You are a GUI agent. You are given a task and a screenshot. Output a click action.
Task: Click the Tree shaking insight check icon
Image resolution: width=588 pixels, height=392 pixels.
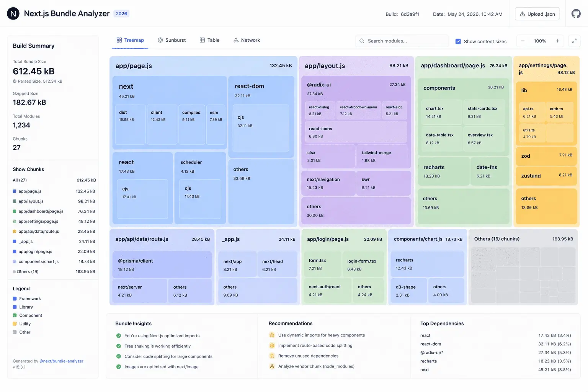(119, 346)
